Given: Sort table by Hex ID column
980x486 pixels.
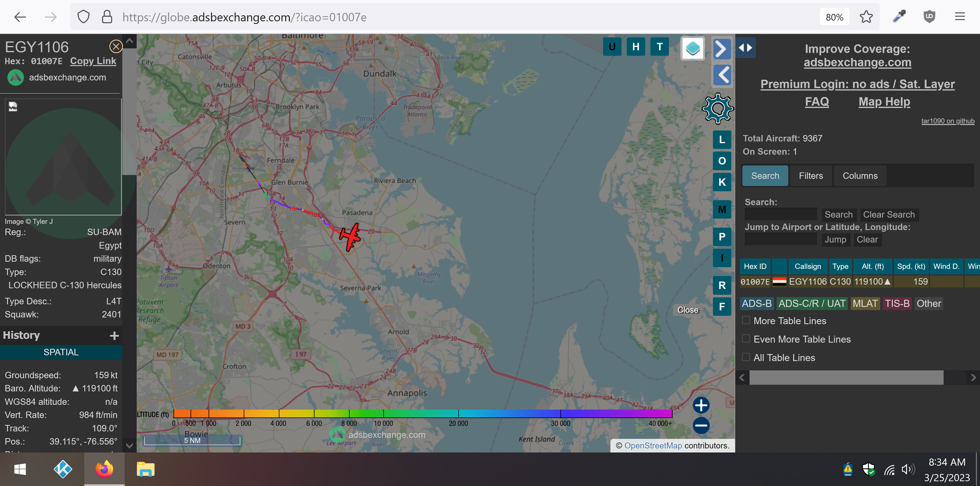Looking at the screenshot, I should pos(755,266).
